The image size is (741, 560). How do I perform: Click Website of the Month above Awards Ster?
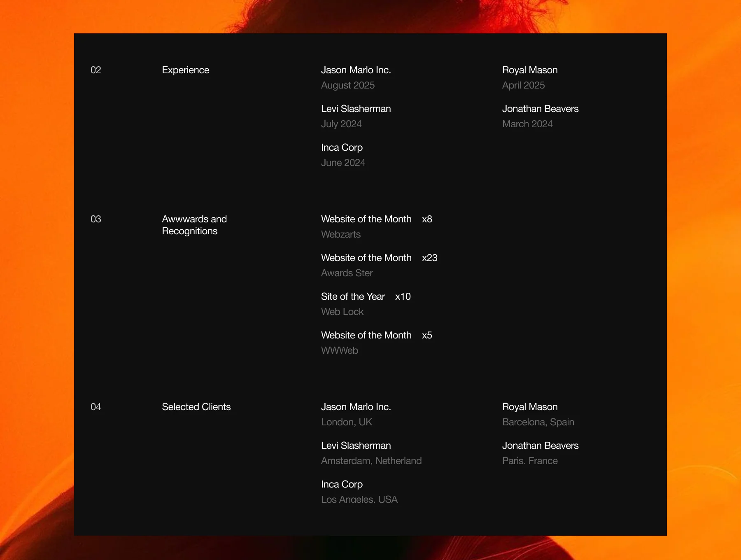(x=366, y=258)
